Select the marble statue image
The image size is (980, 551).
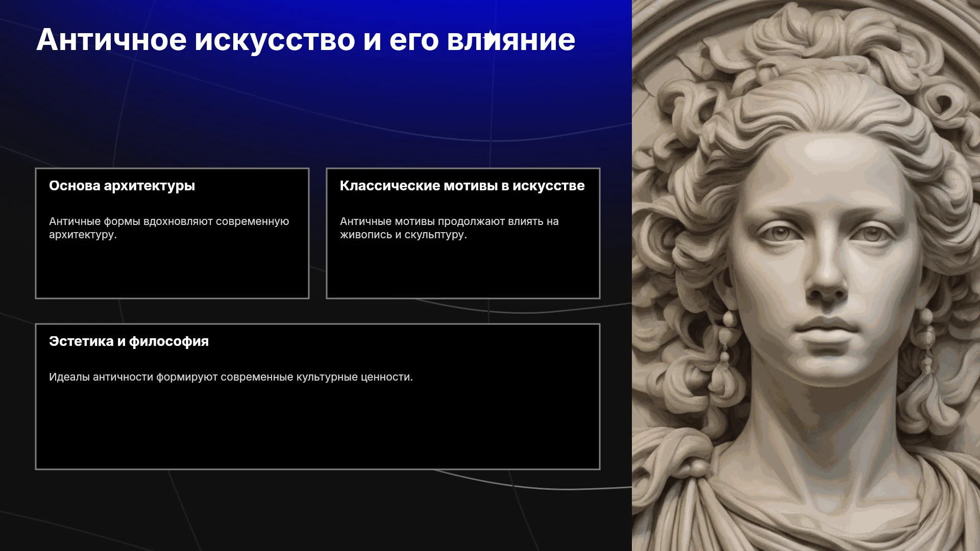[x=806, y=275]
